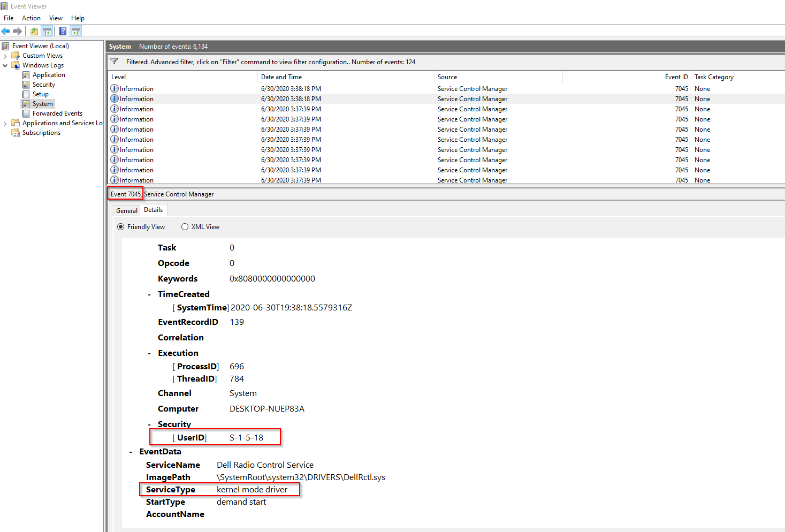This screenshot has width=785, height=532.
Task: Open the Application log
Action: [49, 75]
